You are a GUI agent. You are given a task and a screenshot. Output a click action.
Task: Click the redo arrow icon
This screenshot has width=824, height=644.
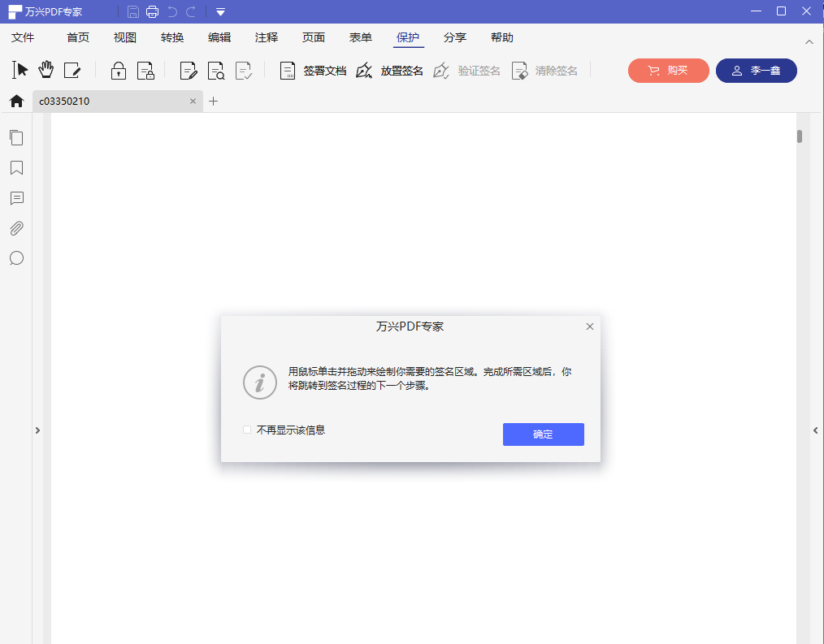coord(191,11)
